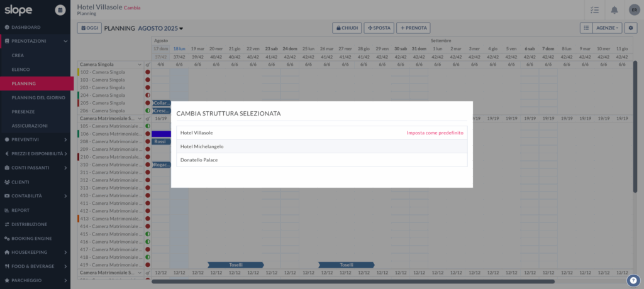Click Imposta come predefinito link
This screenshot has height=289, width=644.
click(435, 133)
